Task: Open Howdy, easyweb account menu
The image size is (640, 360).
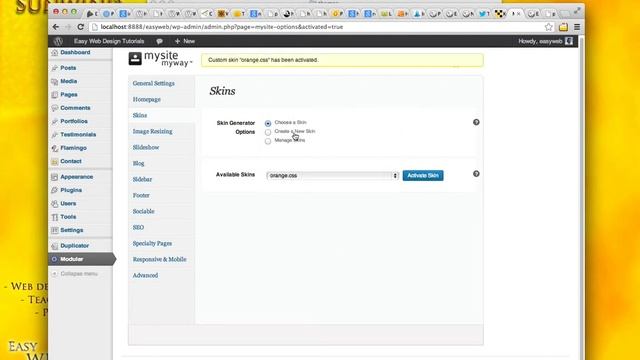Action: pos(545,41)
